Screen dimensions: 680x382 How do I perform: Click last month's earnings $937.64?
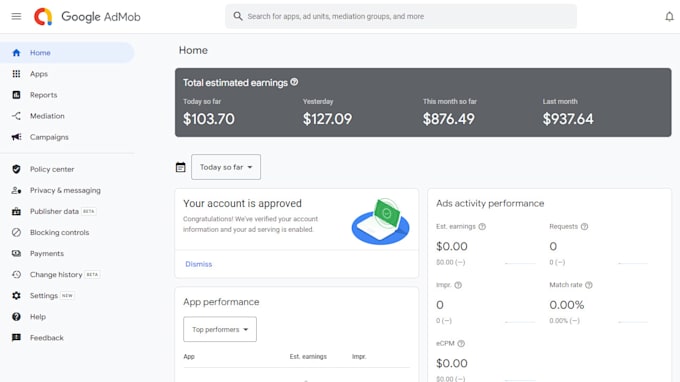coord(568,119)
